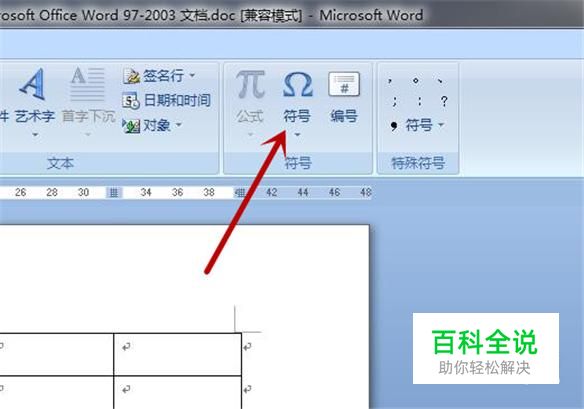Click the 对象 object icon

[131, 126]
